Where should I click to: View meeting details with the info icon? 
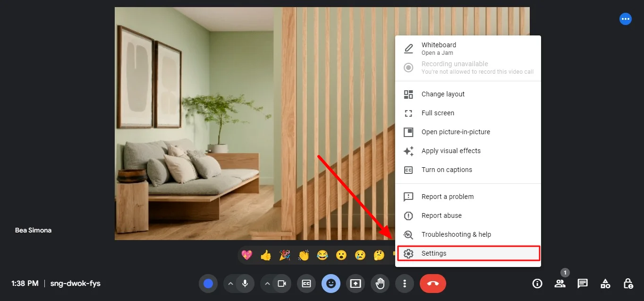537,283
